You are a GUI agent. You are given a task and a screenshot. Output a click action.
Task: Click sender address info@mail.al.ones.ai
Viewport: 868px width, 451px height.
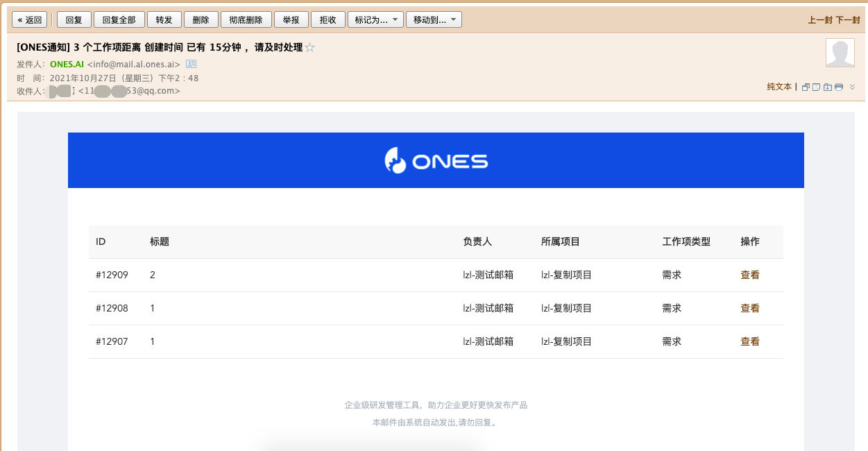pos(134,64)
